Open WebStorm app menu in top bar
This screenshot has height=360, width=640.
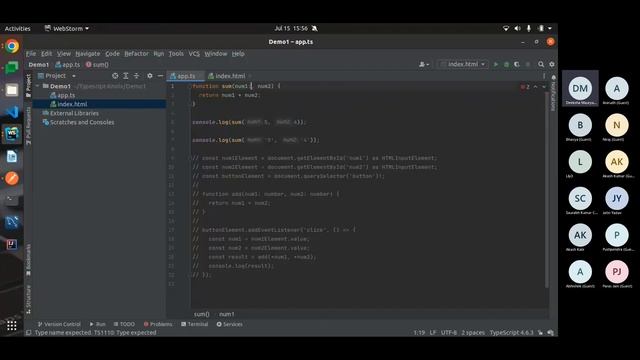pyautogui.click(x=67, y=29)
